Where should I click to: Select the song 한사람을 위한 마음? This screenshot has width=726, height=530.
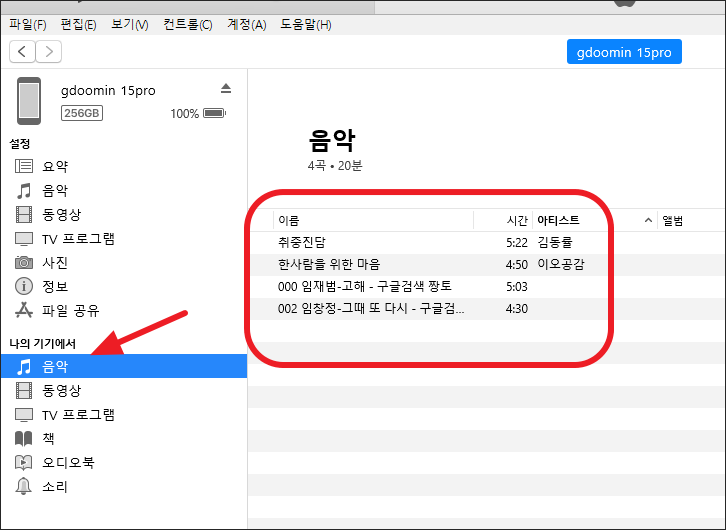point(329,264)
